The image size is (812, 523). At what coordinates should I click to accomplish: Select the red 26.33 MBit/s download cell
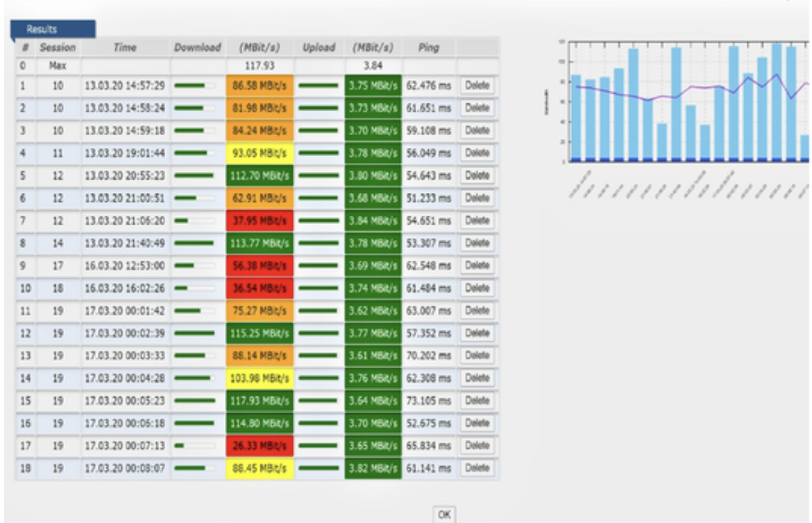point(260,446)
